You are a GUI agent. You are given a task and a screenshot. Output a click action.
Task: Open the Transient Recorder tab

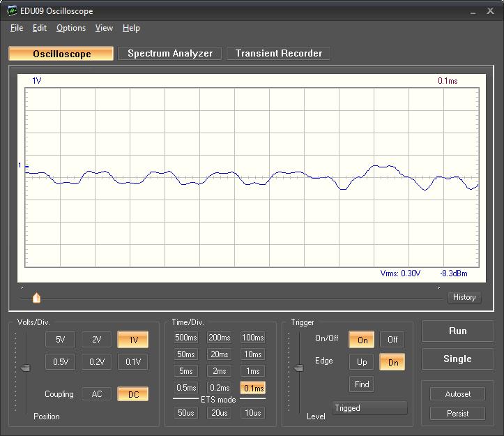click(x=278, y=54)
